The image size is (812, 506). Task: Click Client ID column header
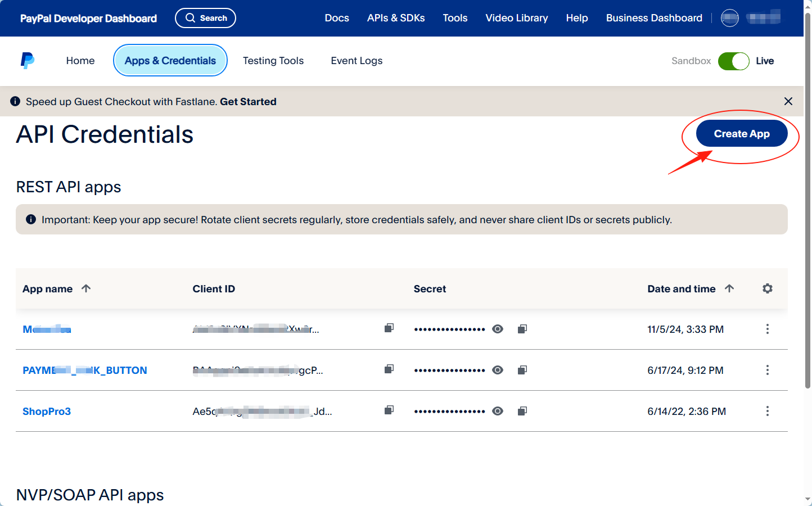[x=214, y=289]
